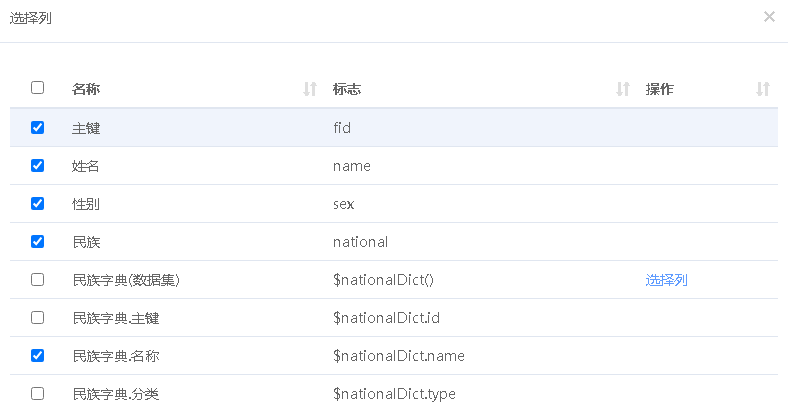Click the 标志 column header
788x413 pixels.
tap(347, 89)
